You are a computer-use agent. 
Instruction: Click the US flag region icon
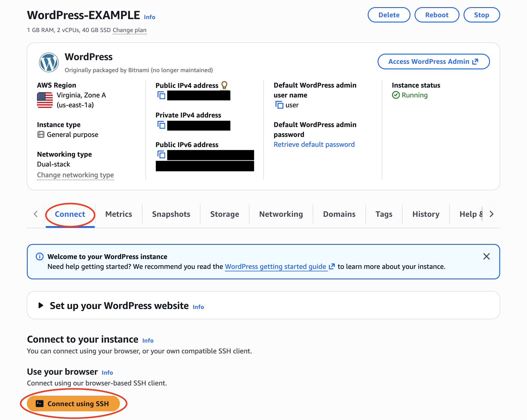coord(45,100)
